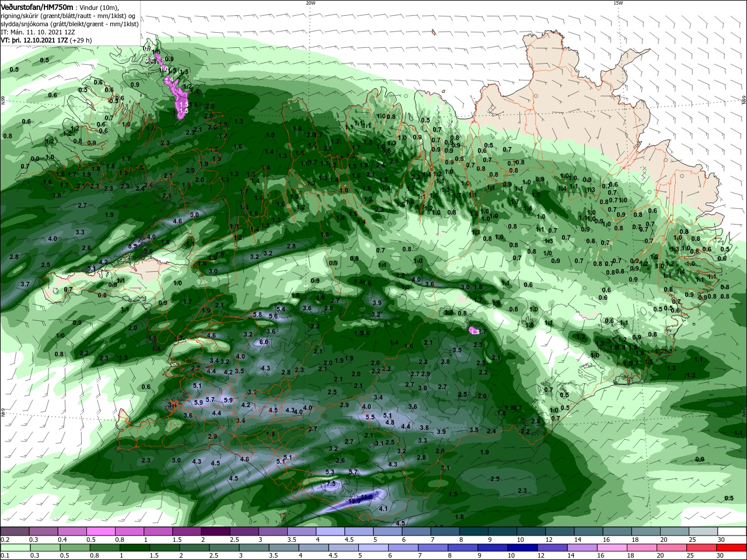Screen dimensions: 747x560
Task: Click the '4.8' precipitation value on the map
Action: point(390,423)
